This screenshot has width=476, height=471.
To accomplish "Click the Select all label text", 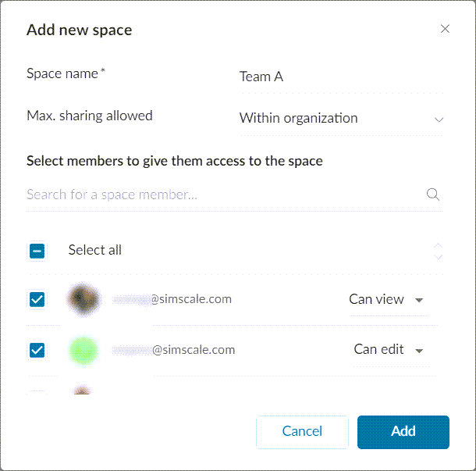I will pyautogui.click(x=94, y=250).
